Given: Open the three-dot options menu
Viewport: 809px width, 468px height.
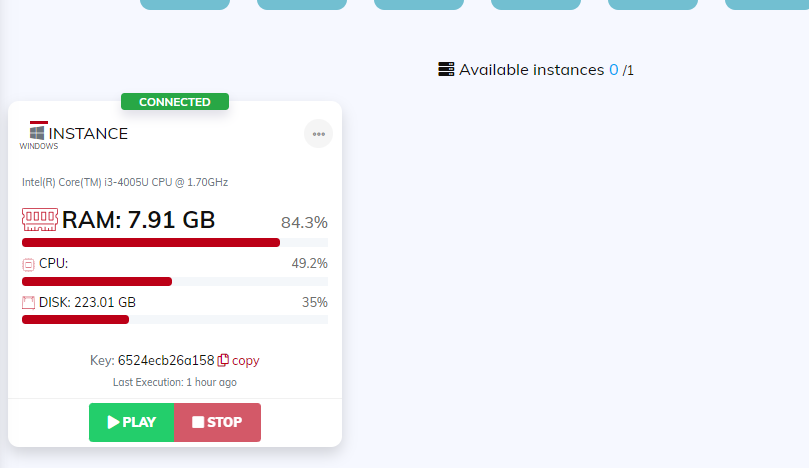Looking at the screenshot, I should (318, 133).
